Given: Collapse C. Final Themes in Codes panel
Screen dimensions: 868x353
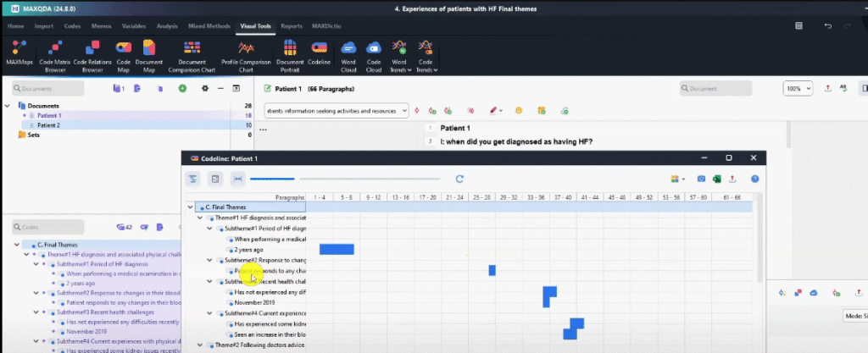Looking at the screenshot, I should (x=17, y=245).
